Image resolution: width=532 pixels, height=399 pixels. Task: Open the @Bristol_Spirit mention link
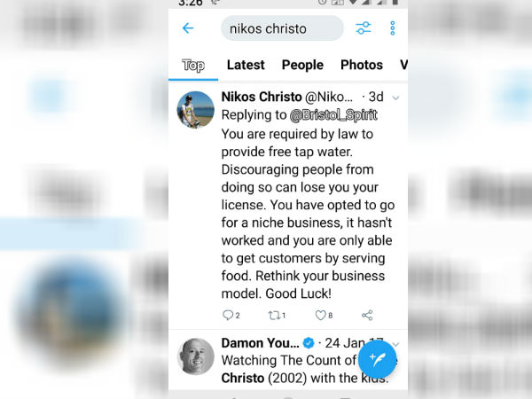coord(333,115)
